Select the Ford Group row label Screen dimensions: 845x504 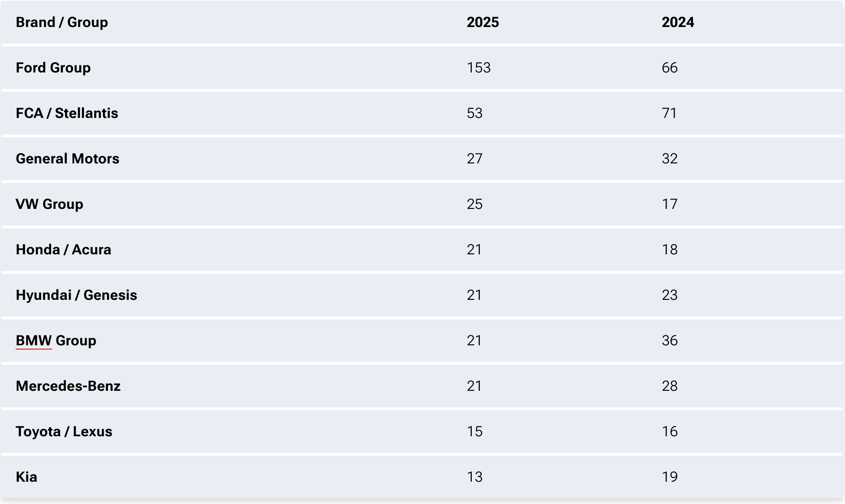53,68
